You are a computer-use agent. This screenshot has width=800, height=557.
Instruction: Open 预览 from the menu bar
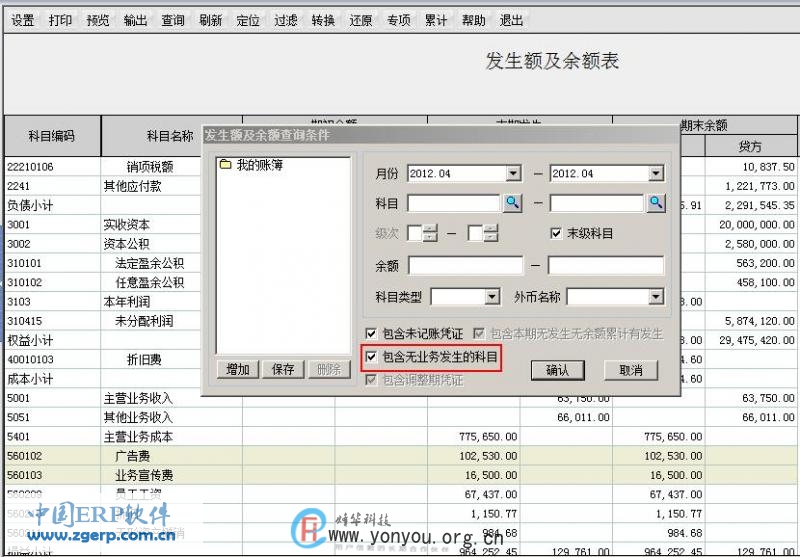coord(97,20)
